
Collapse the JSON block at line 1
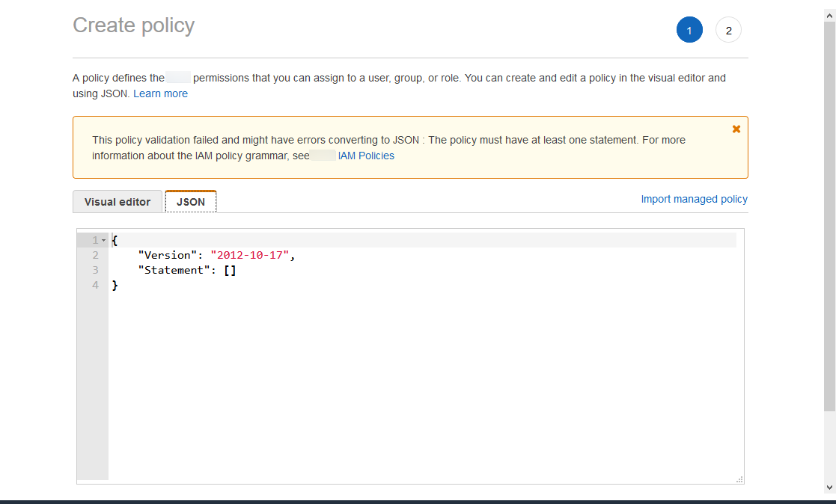point(103,240)
